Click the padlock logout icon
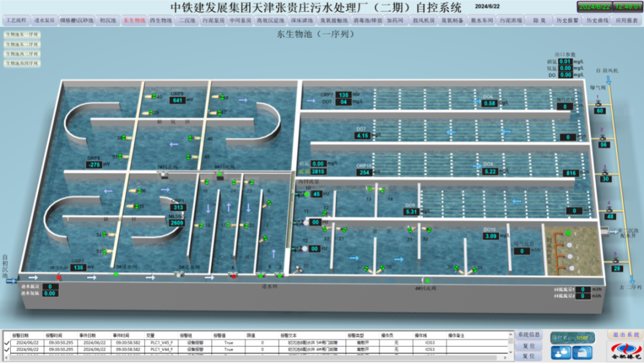This screenshot has width=644, height=363. (583, 352)
